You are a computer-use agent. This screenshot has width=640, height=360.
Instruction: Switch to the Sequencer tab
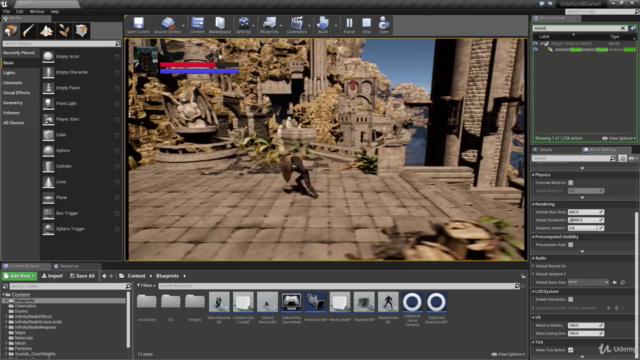pyautogui.click(x=69, y=266)
